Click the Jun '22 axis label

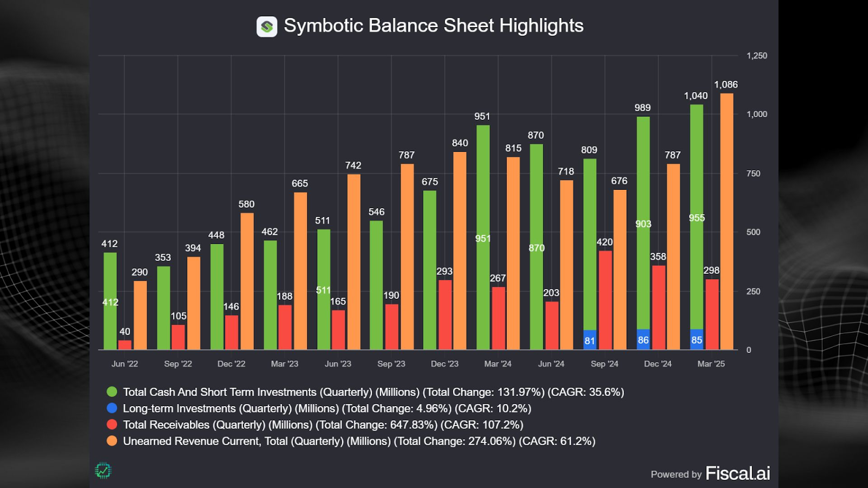125,364
